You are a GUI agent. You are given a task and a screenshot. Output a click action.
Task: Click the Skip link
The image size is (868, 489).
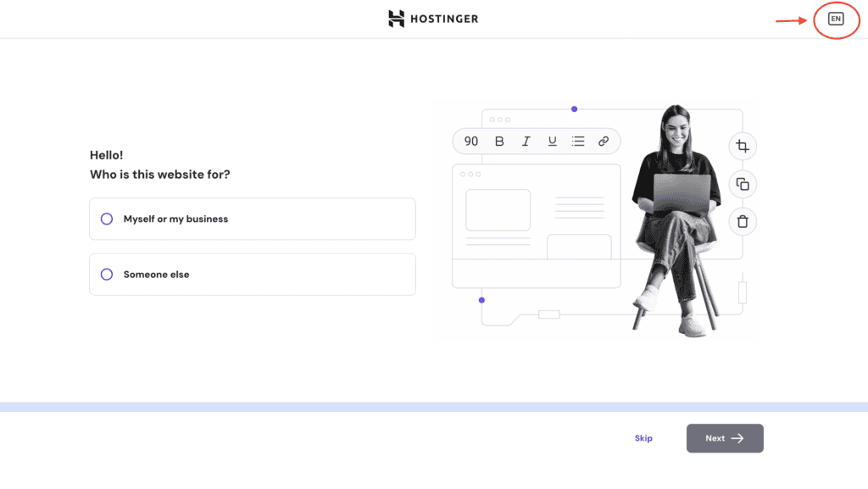[x=643, y=438]
